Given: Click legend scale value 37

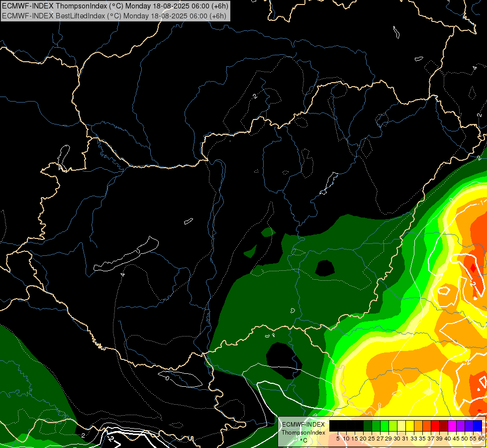Looking at the screenshot, I should (431, 439).
